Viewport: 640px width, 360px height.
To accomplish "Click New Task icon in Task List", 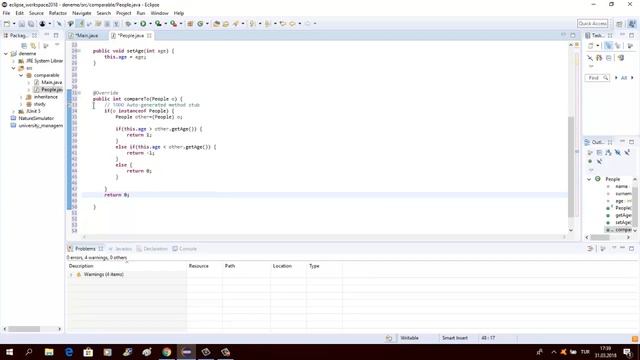I will 591,46.
